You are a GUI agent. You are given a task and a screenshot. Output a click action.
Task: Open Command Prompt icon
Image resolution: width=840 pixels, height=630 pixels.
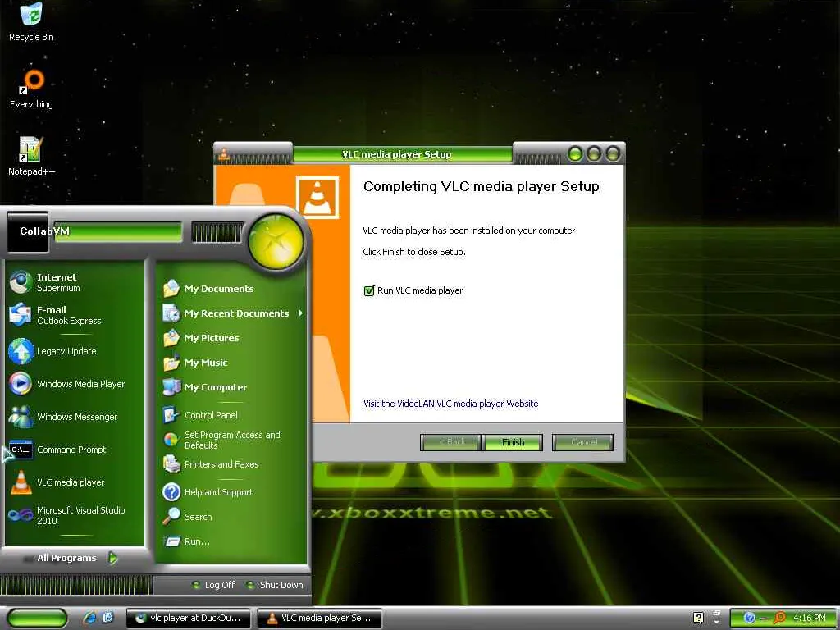pyautogui.click(x=21, y=449)
